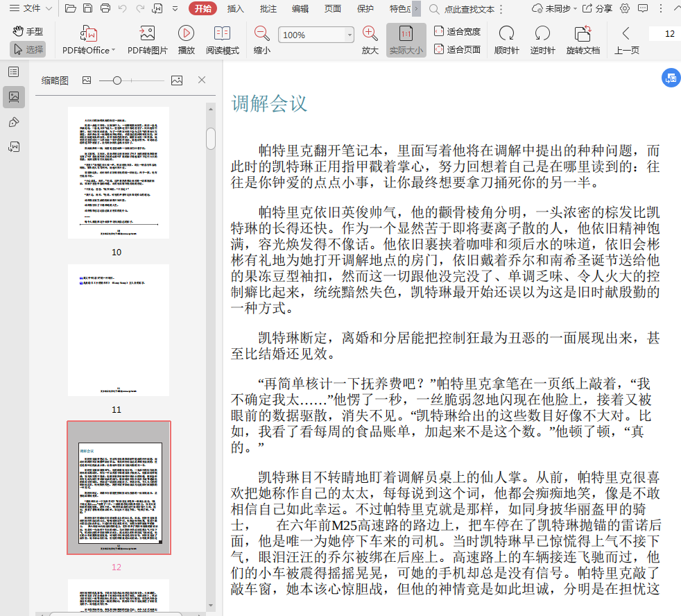Enable 适合宽度 fit width mode

pos(457,31)
